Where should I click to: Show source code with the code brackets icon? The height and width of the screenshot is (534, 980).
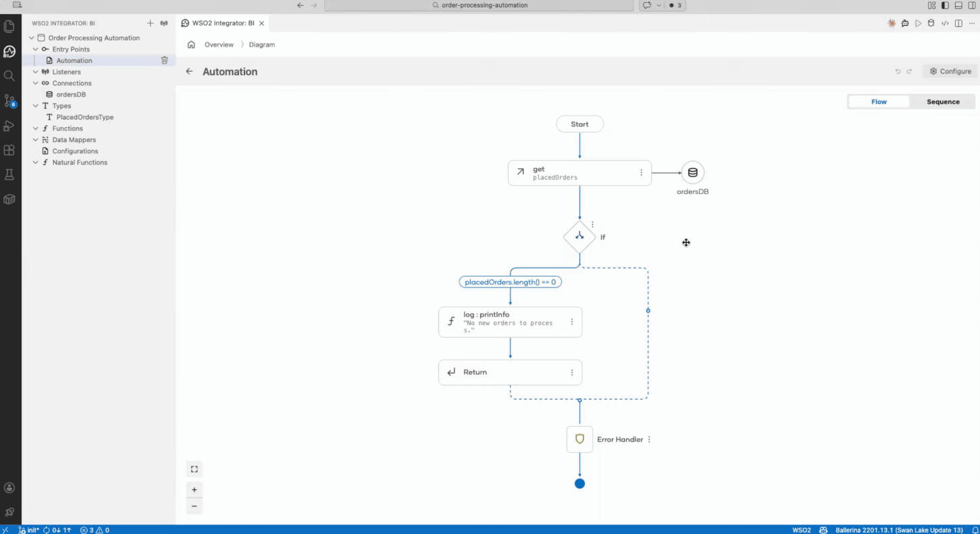[945, 23]
